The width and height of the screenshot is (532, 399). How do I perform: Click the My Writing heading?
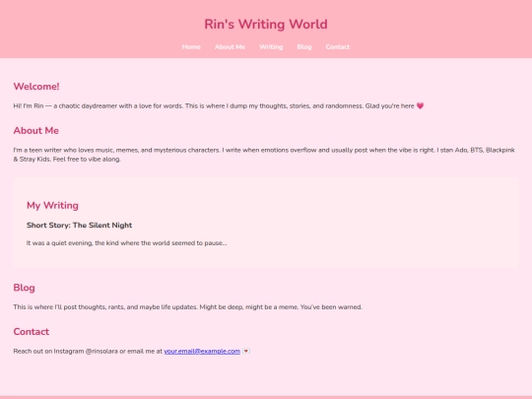pos(52,205)
